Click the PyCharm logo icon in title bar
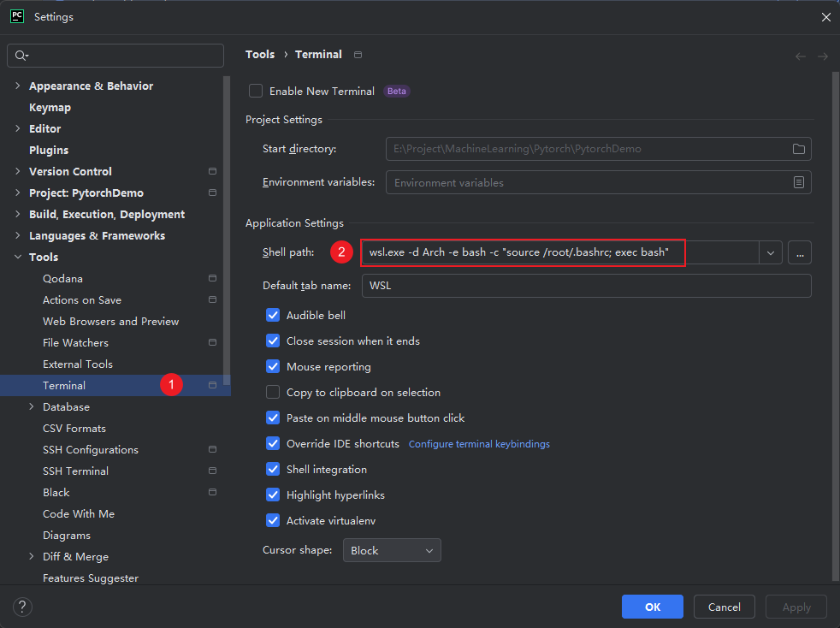Screen dimensions: 840x628 click(17, 16)
